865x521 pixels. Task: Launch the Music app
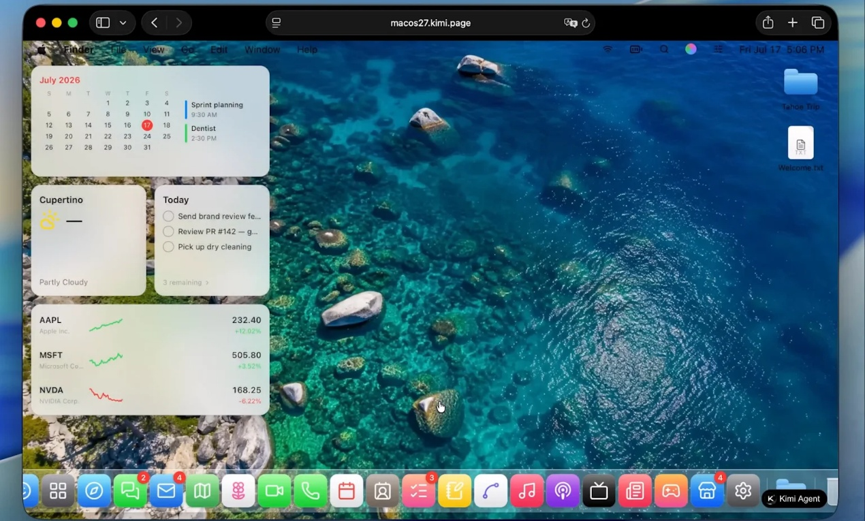(x=527, y=491)
